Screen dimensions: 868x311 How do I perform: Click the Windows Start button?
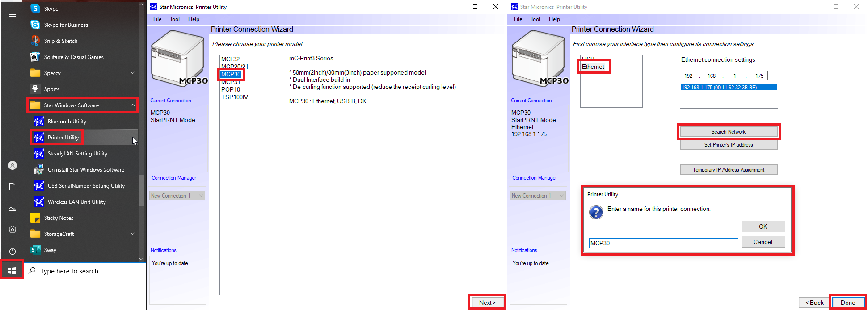click(x=12, y=271)
